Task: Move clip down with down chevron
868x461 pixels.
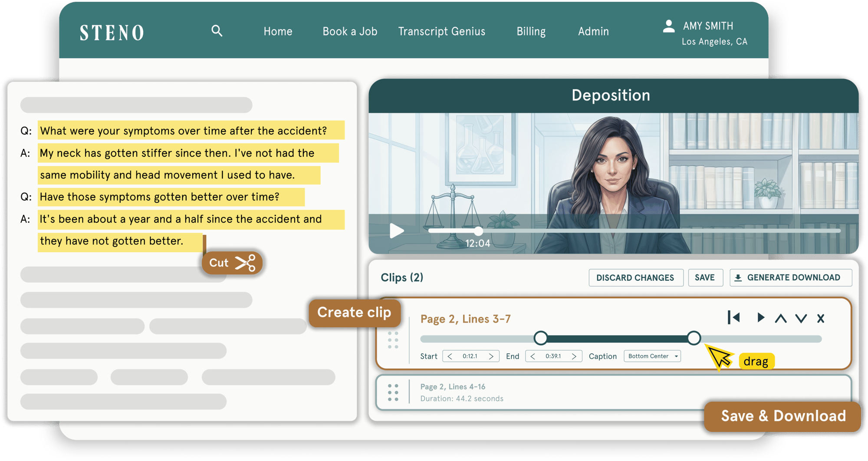Action: coord(801,318)
